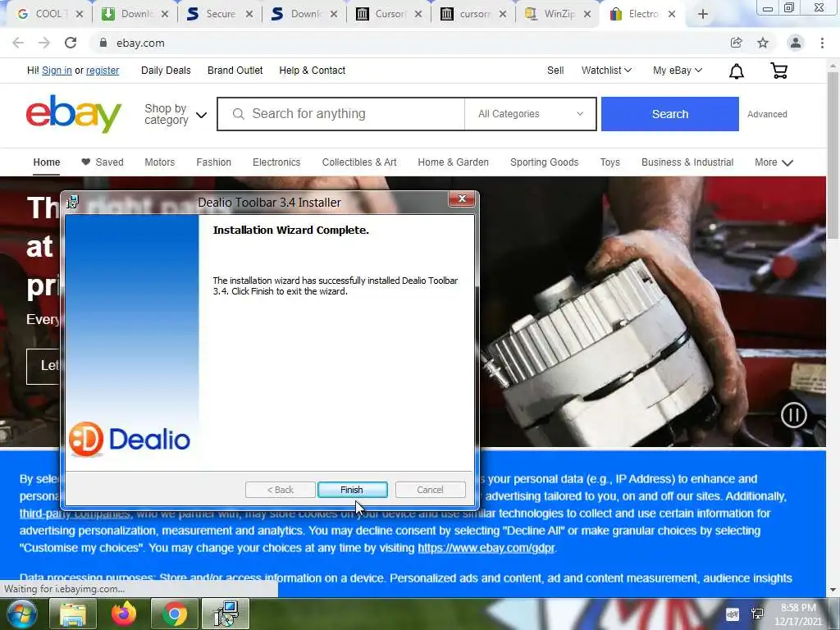Click the blue Search button
840x630 pixels.
point(669,113)
